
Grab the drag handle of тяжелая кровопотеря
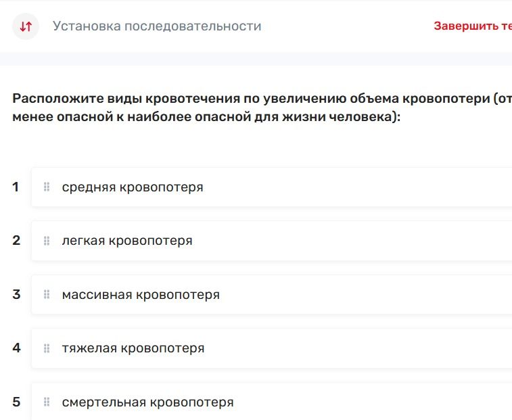(x=47, y=348)
